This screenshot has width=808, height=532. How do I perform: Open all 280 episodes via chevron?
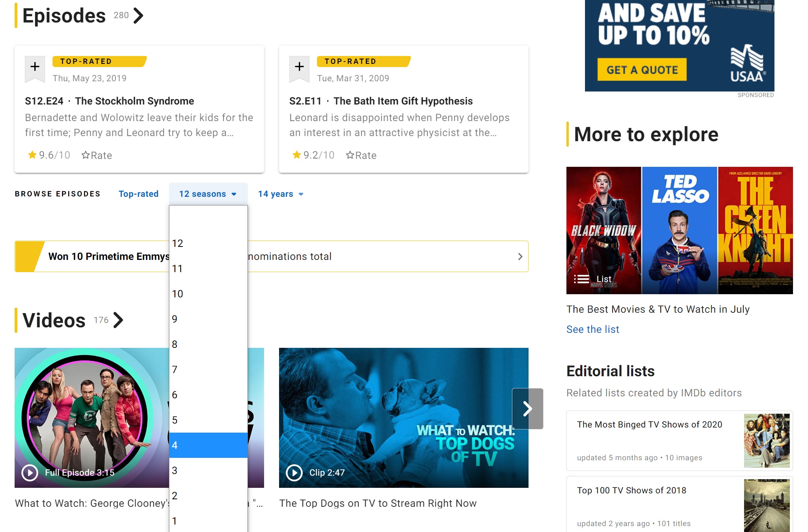pyautogui.click(x=138, y=16)
